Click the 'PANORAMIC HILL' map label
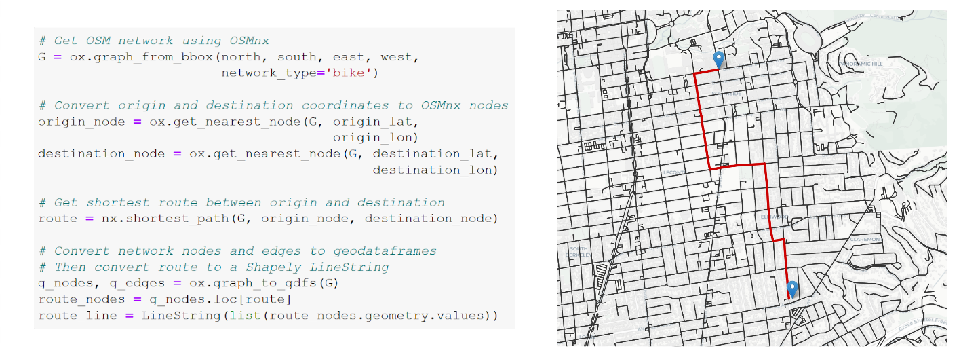980x353 pixels. pos(861,64)
